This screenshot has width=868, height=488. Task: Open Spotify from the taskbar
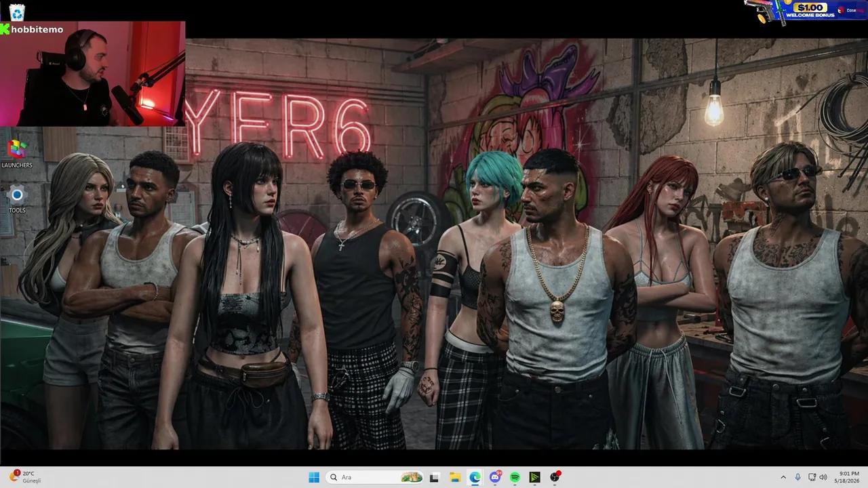(x=515, y=477)
